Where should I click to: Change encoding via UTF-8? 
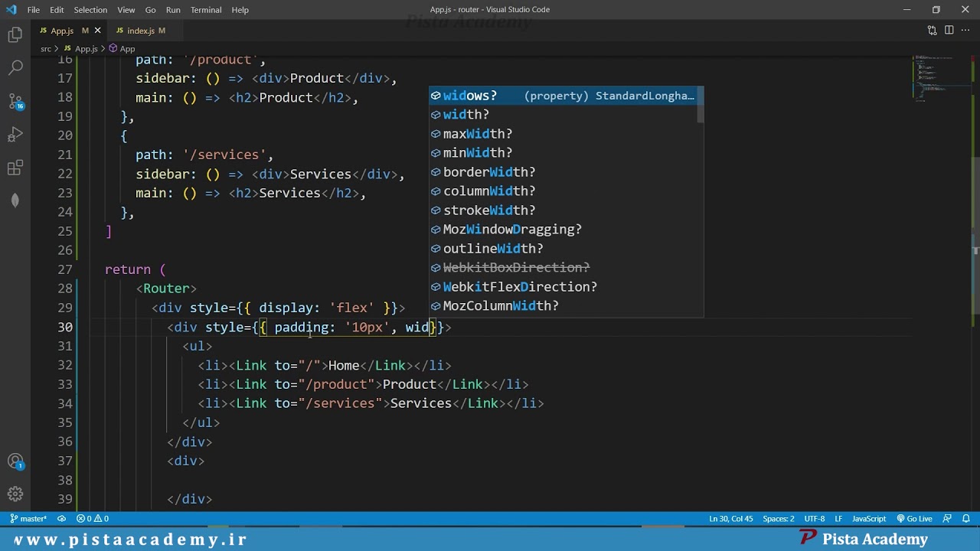pos(815,519)
